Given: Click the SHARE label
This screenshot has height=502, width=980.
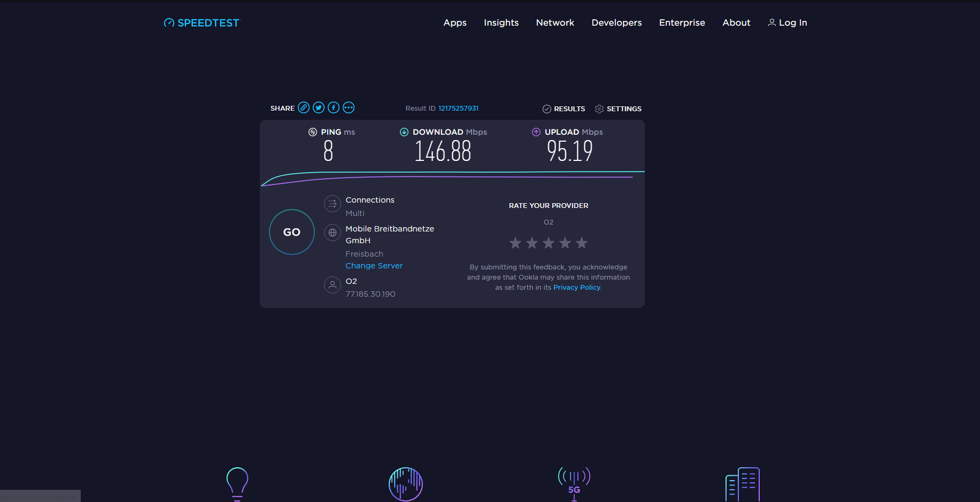Looking at the screenshot, I should [282, 109].
